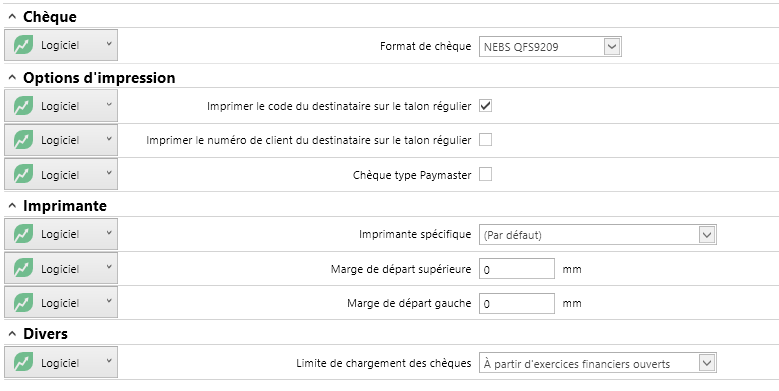Open Logiciel scope arrow for Imprimer le code du destinataire
This screenshot has height=391, width=779.
tap(109, 105)
